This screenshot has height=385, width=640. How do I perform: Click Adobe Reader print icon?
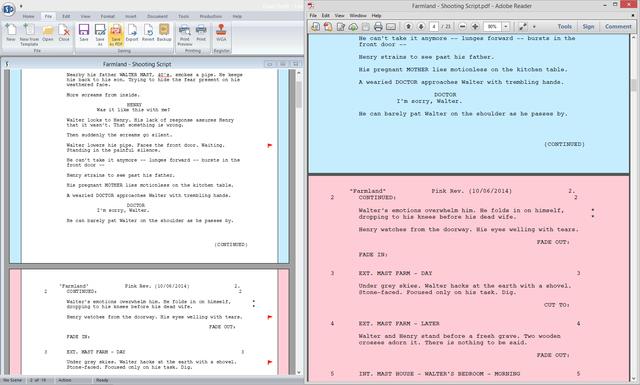(378, 27)
